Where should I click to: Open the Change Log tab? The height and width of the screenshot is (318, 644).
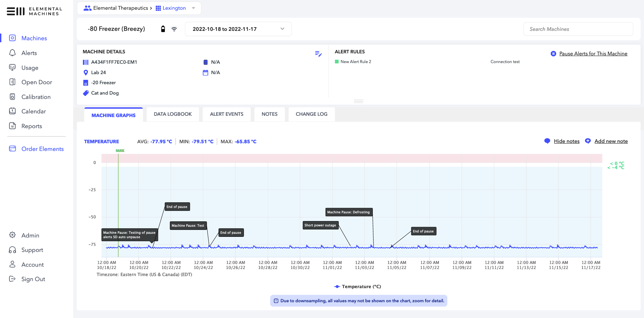311,114
